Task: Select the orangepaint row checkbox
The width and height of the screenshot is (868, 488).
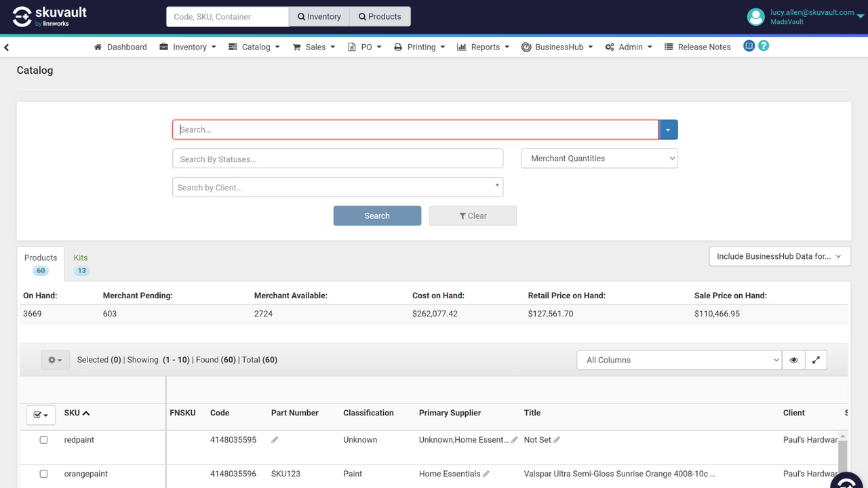Action: click(43, 474)
